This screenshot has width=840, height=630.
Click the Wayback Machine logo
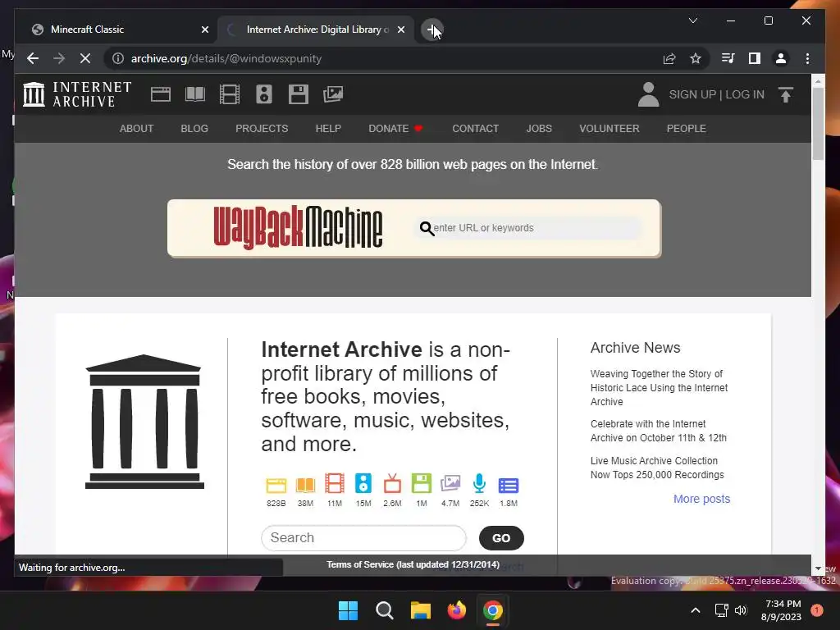[298, 227]
